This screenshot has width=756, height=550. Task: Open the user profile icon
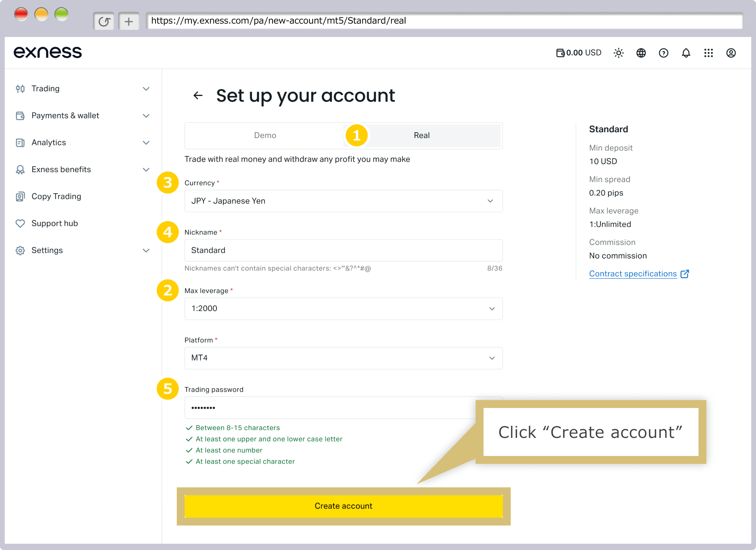(731, 53)
